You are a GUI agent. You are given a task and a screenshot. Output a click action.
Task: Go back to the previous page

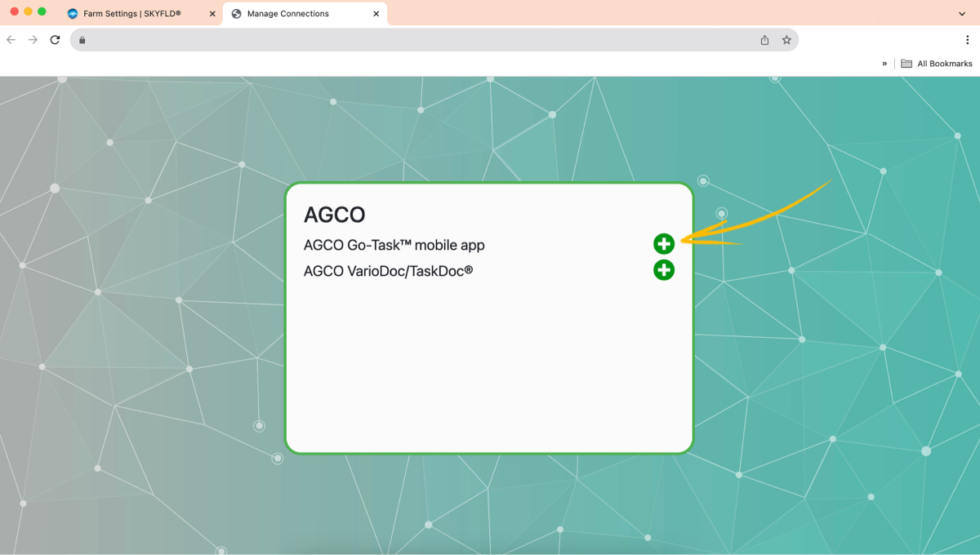[11, 40]
